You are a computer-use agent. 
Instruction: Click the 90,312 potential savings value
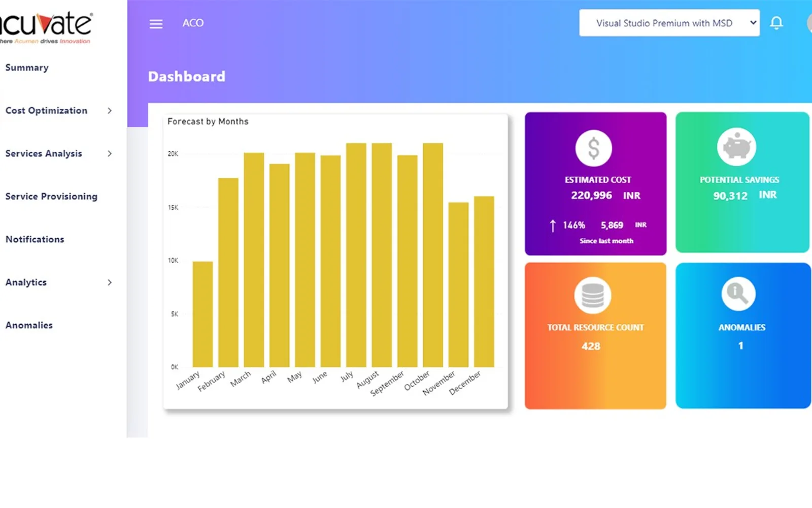click(730, 196)
